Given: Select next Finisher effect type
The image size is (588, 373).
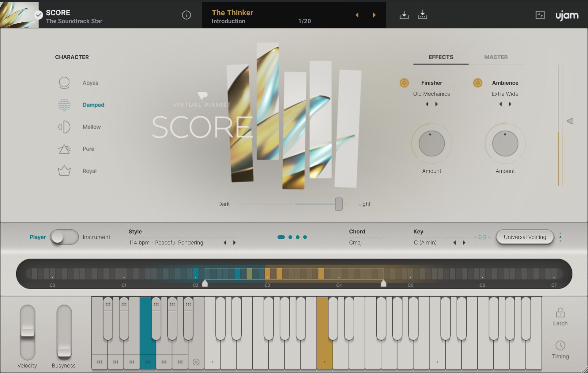Looking at the screenshot, I should click(437, 104).
